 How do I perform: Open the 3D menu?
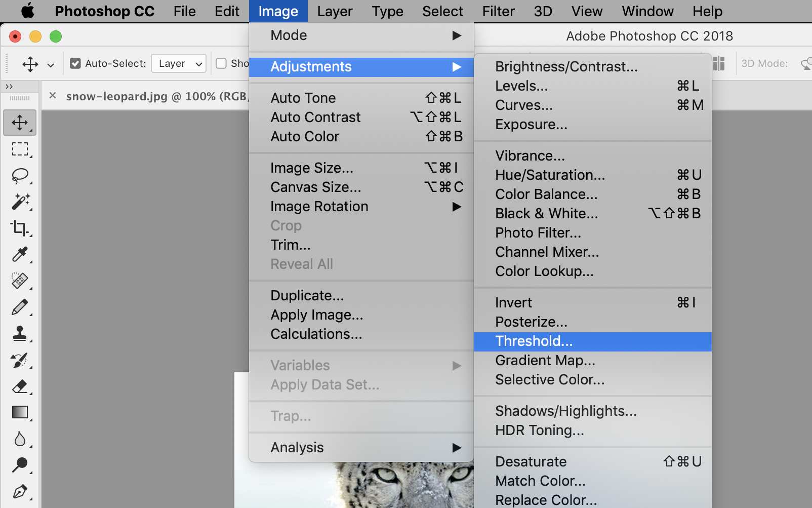pyautogui.click(x=543, y=11)
